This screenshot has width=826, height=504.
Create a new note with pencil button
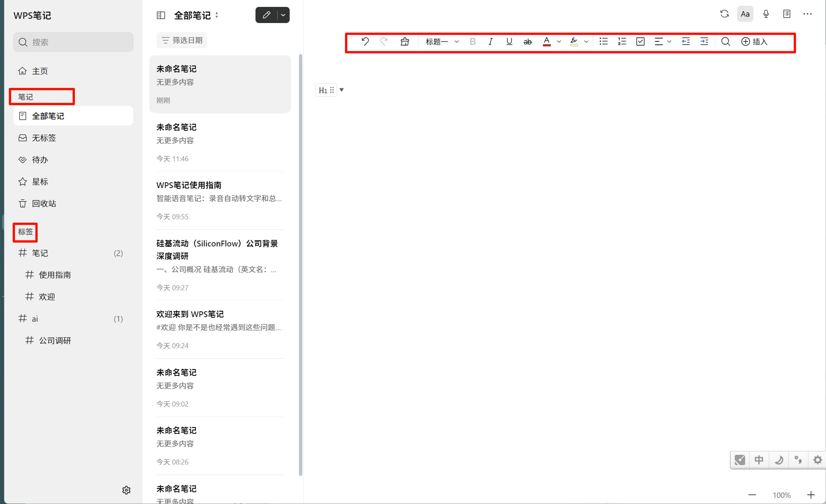point(267,15)
